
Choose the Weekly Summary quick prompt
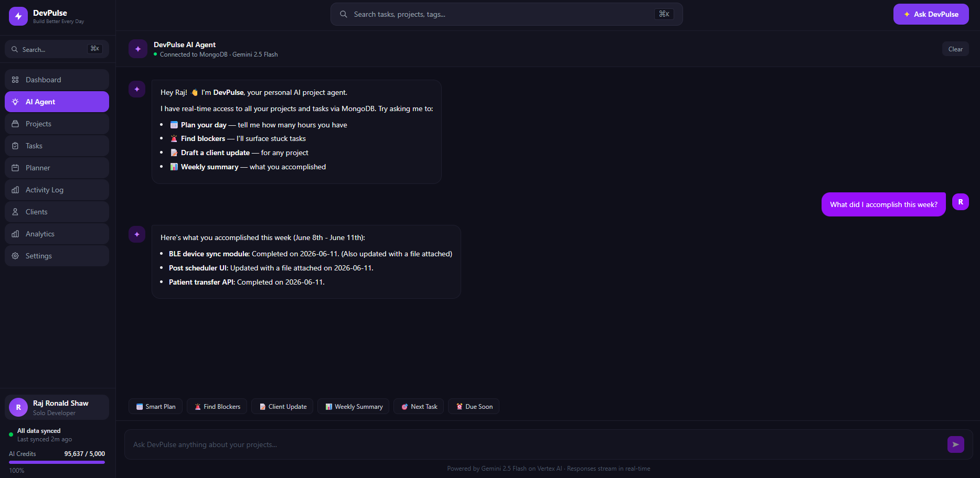[353, 407]
